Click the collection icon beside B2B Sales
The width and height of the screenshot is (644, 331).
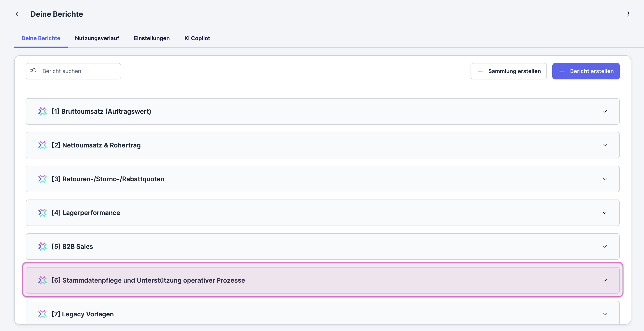43,247
